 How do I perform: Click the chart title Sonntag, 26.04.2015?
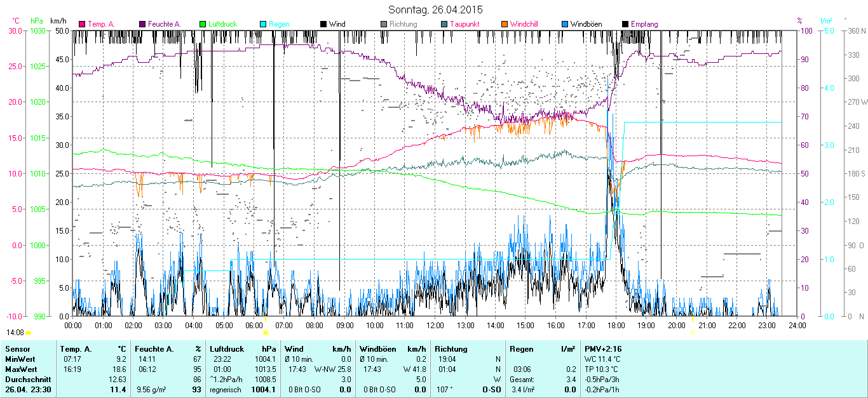coord(435,10)
